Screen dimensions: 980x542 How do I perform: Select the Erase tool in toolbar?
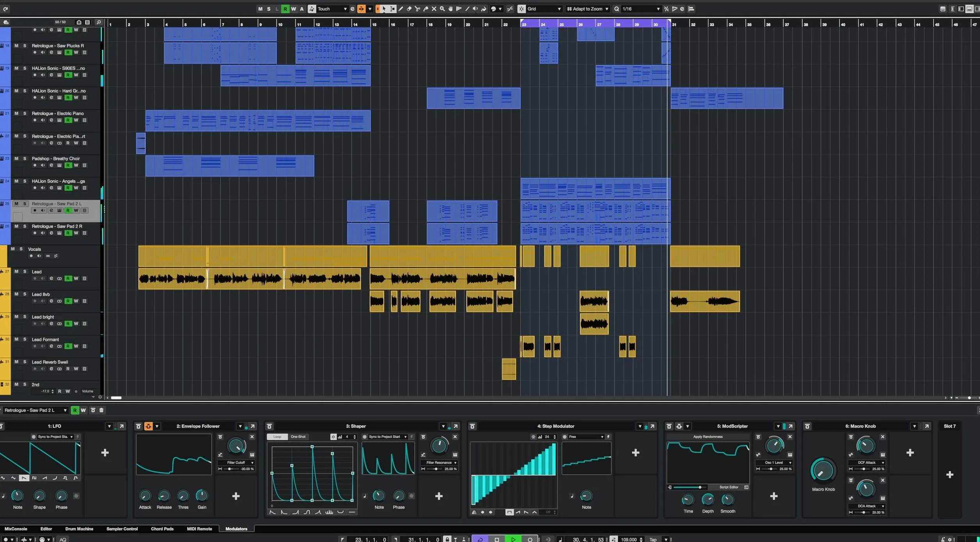pos(409,9)
